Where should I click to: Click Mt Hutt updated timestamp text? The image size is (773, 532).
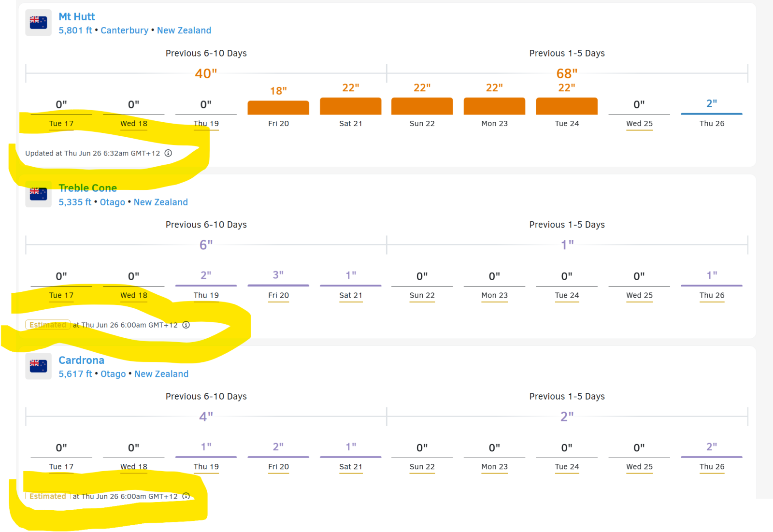coord(93,153)
